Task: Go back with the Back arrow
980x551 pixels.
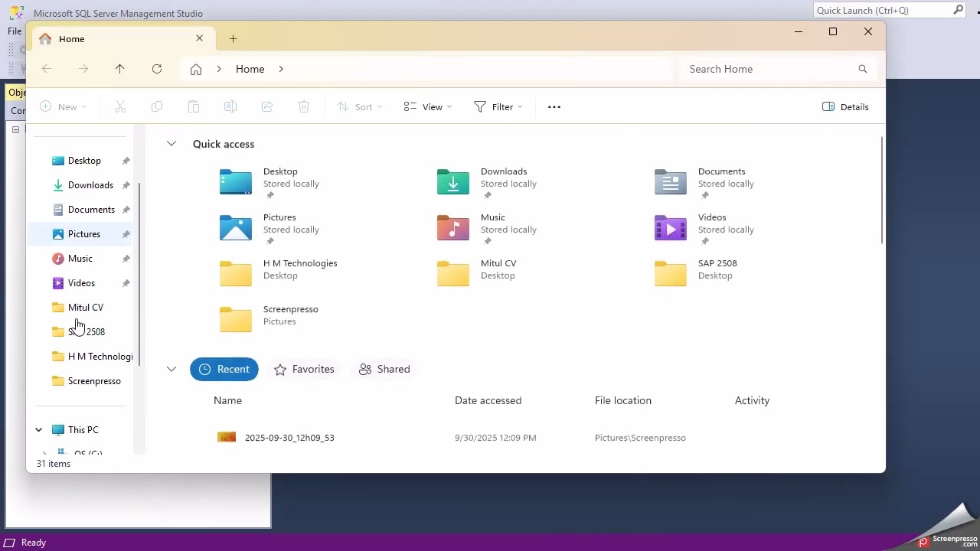Action: [47, 69]
